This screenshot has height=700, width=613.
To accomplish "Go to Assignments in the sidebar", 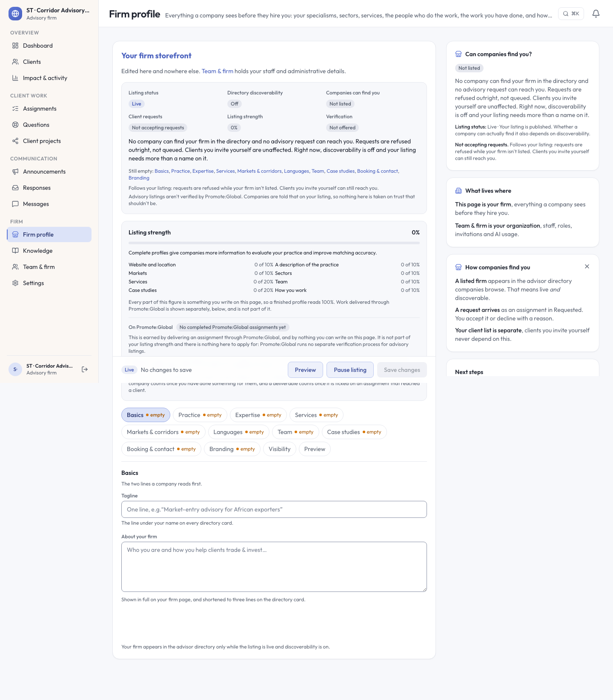I will click(x=49, y=109).
